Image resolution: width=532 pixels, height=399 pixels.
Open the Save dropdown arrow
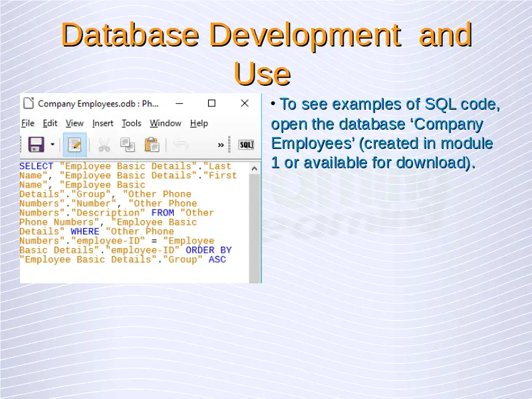click(53, 144)
